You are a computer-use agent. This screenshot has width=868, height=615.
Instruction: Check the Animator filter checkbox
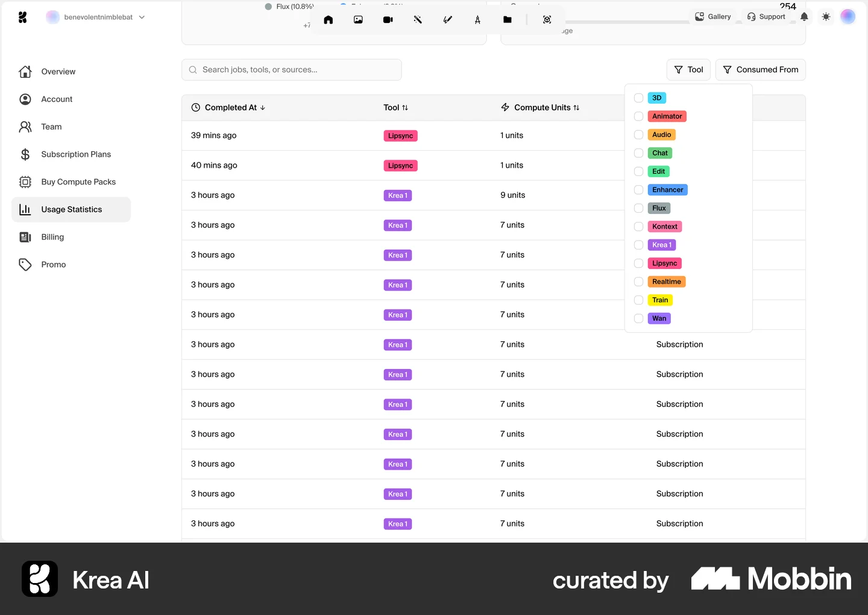639,116
